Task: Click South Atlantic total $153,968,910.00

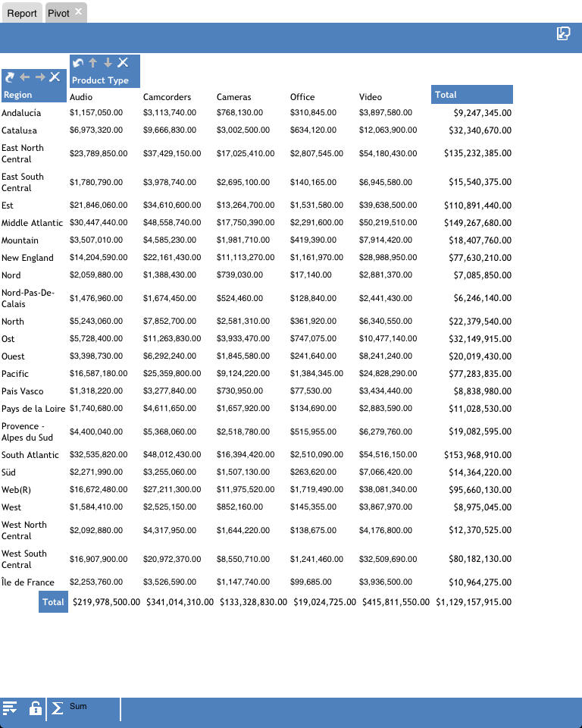Action: point(477,455)
